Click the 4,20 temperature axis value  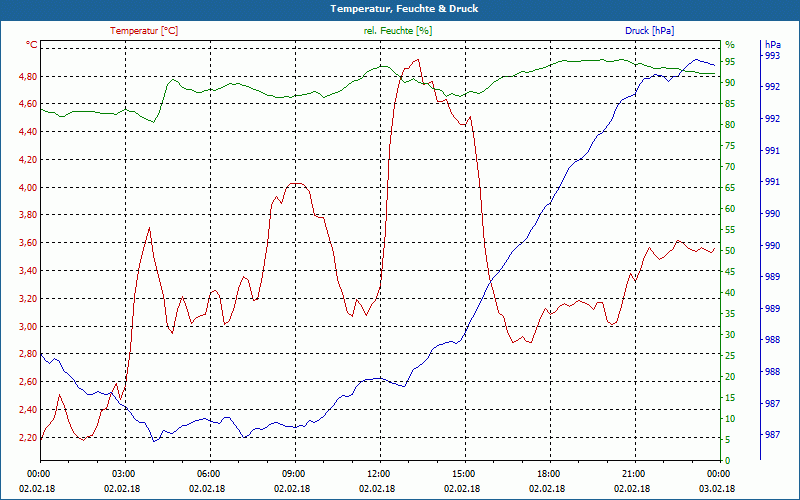click(28, 160)
